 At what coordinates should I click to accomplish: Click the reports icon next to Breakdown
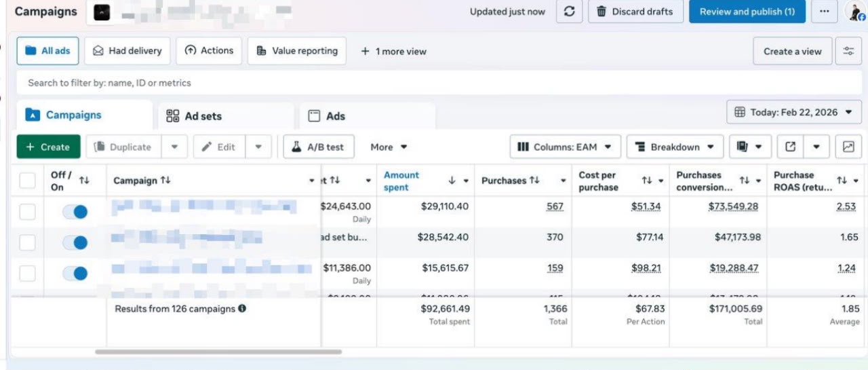pos(749,147)
